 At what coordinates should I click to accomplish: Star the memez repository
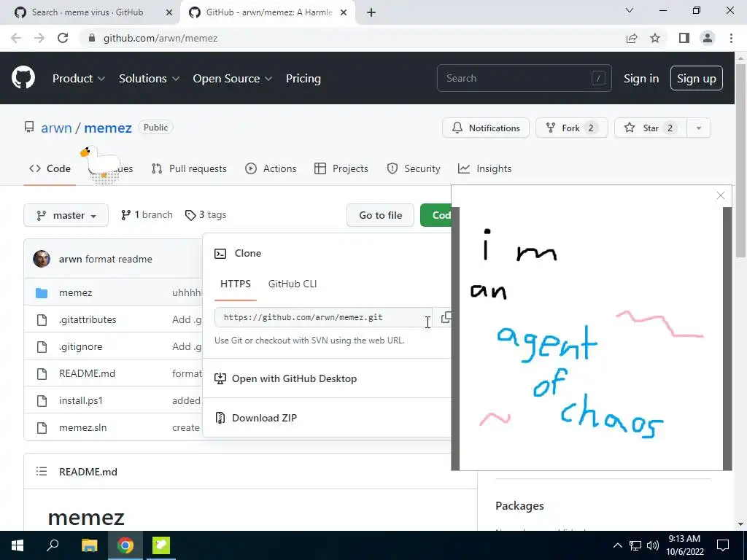pos(651,128)
